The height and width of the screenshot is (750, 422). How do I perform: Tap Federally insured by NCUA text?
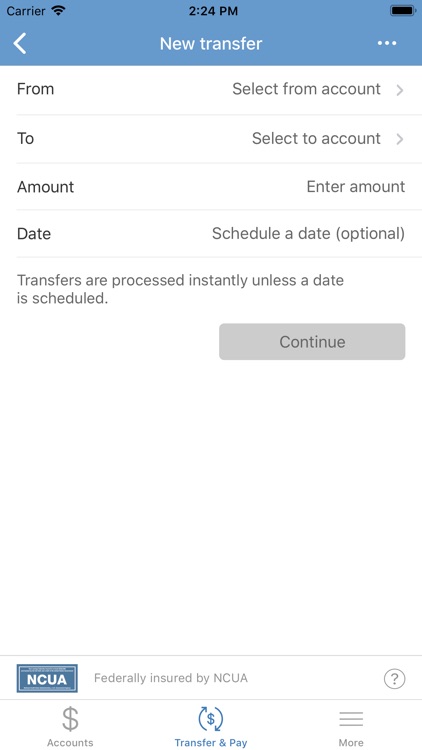tap(171, 678)
